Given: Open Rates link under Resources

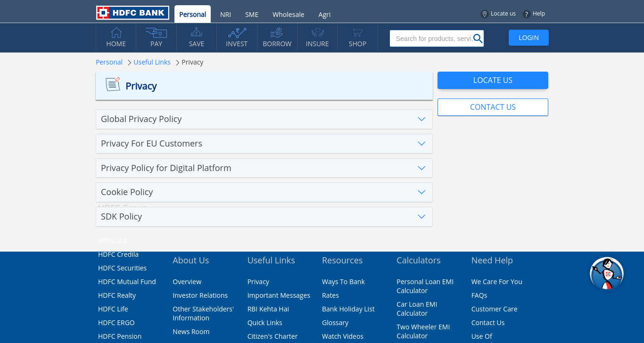Looking at the screenshot, I should click(x=330, y=295).
